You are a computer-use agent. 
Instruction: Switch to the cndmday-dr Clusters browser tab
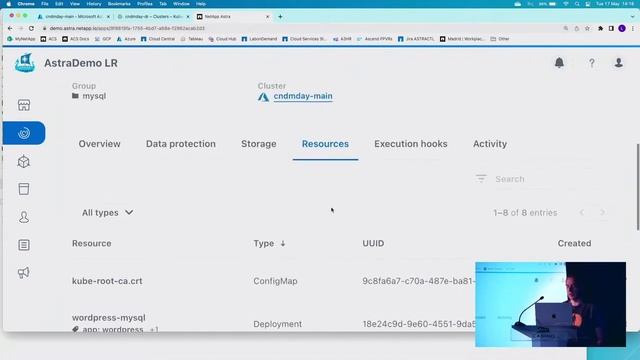point(153,17)
